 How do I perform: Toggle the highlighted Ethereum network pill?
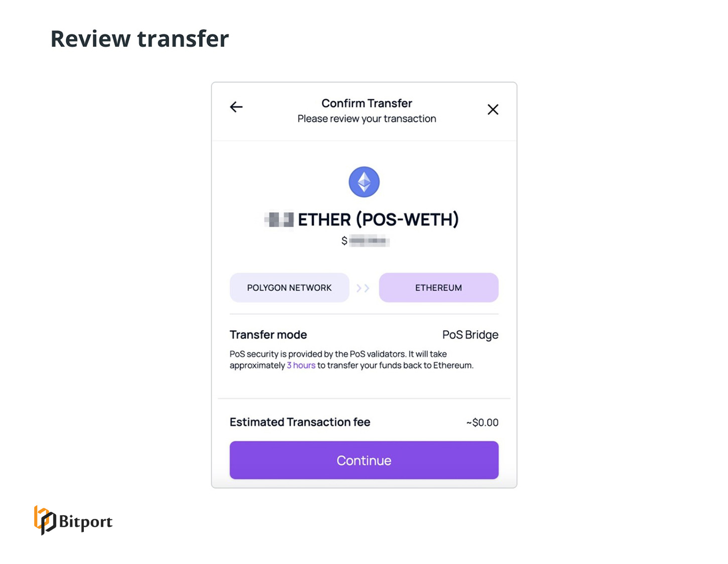point(438,288)
